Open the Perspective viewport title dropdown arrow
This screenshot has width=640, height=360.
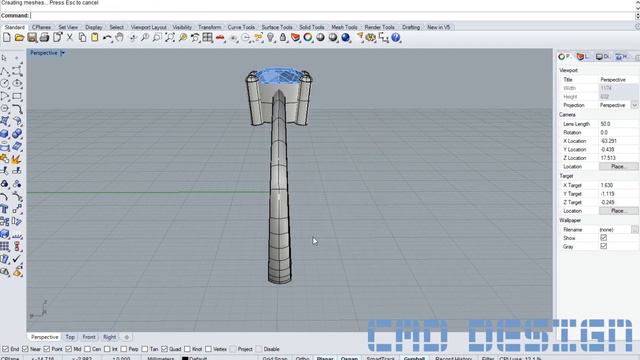click(62, 53)
